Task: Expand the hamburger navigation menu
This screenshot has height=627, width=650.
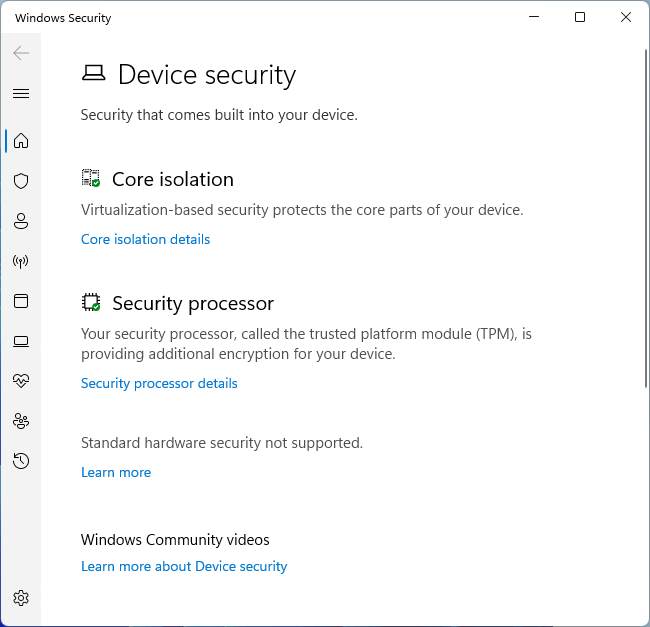Action: [x=21, y=93]
